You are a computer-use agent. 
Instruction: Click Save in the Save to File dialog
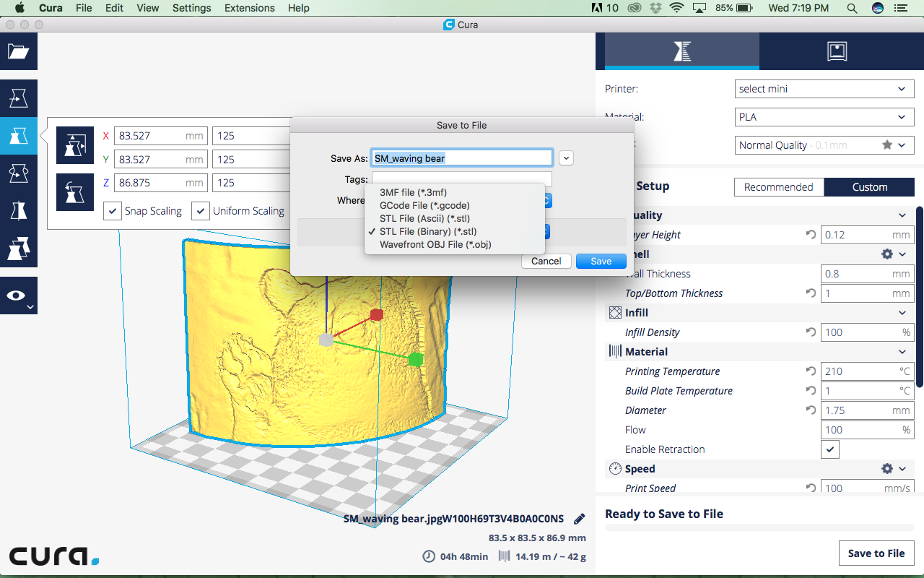601,261
